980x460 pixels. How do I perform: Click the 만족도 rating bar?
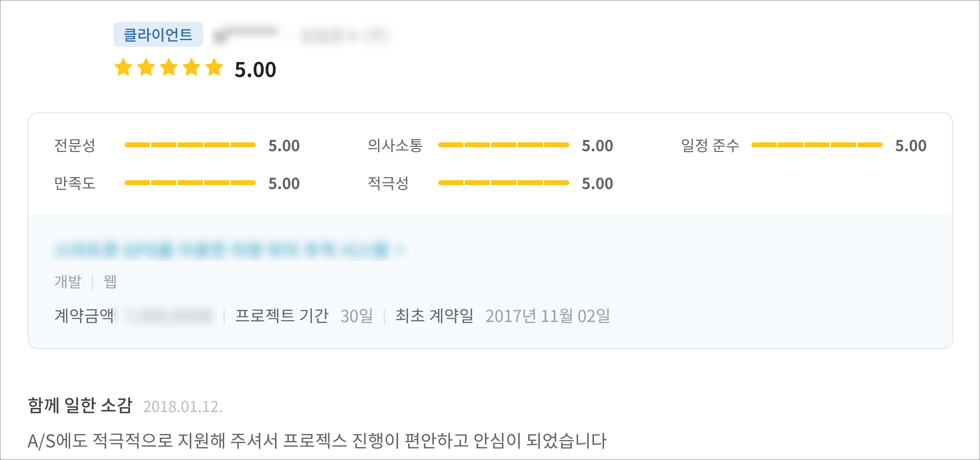(x=190, y=183)
